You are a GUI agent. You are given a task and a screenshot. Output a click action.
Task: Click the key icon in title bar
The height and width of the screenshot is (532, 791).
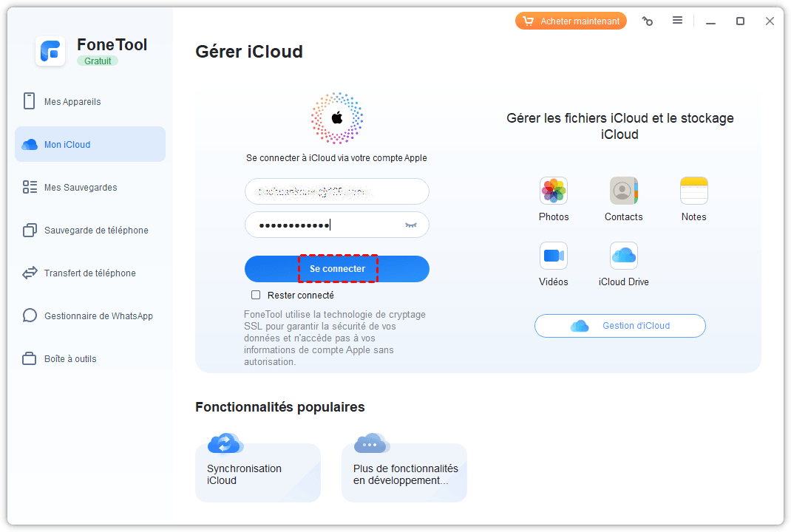point(648,21)
